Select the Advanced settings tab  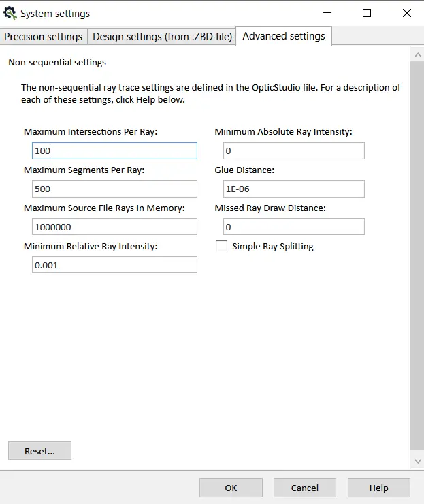pos(284,35)
